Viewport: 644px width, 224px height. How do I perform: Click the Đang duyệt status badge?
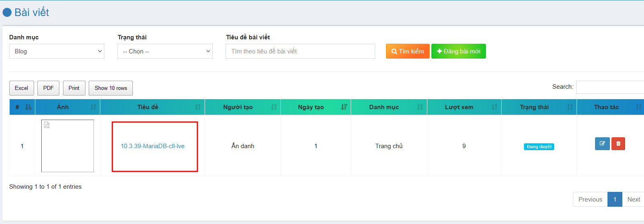[x=539, y=147]
